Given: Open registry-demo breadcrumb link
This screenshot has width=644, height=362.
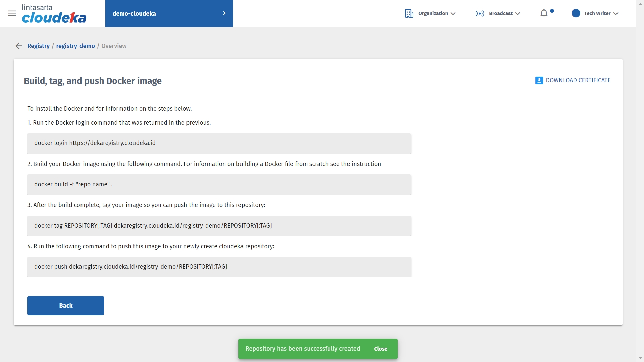Looking at the screenshot, I should (75, 46).
